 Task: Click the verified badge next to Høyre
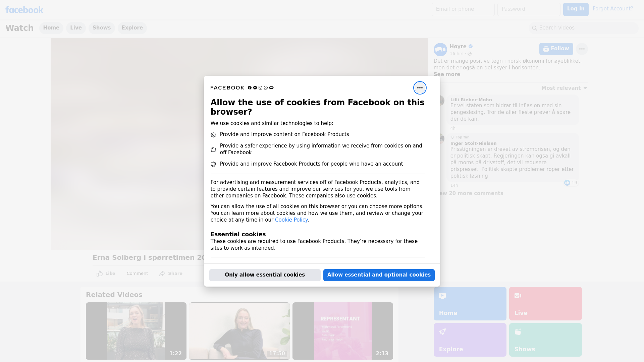(471, 46)
